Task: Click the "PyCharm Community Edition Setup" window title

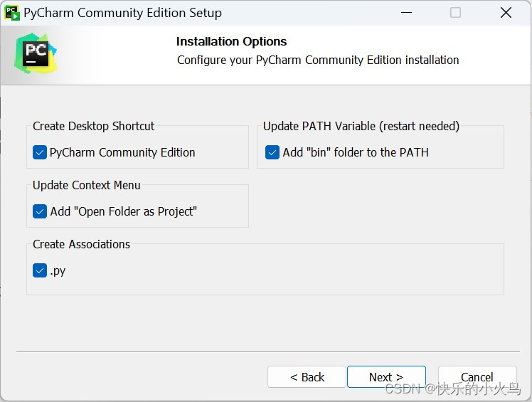Action: coord(122,13)
